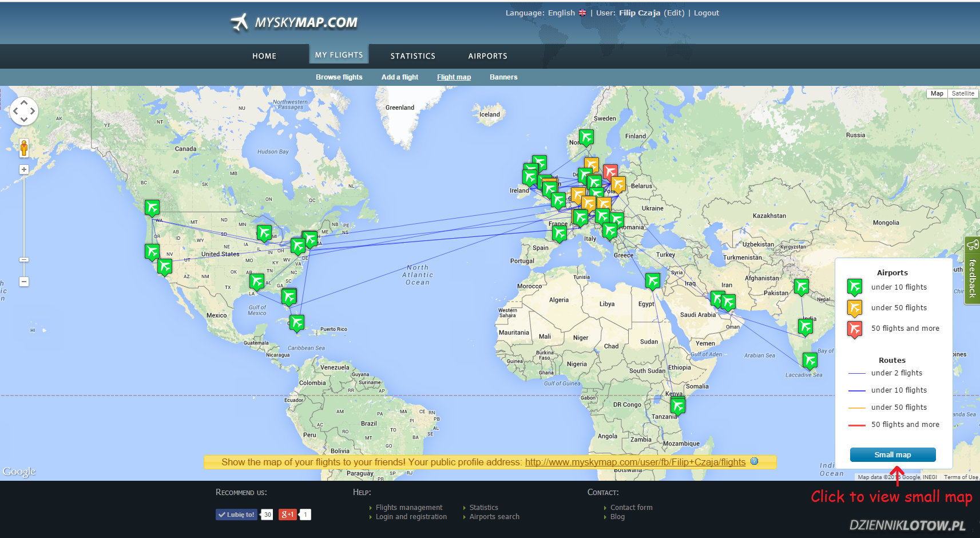Viewport: 980px width, 538px height.
Task: Click Add a flight link
Action: (400, 77)
